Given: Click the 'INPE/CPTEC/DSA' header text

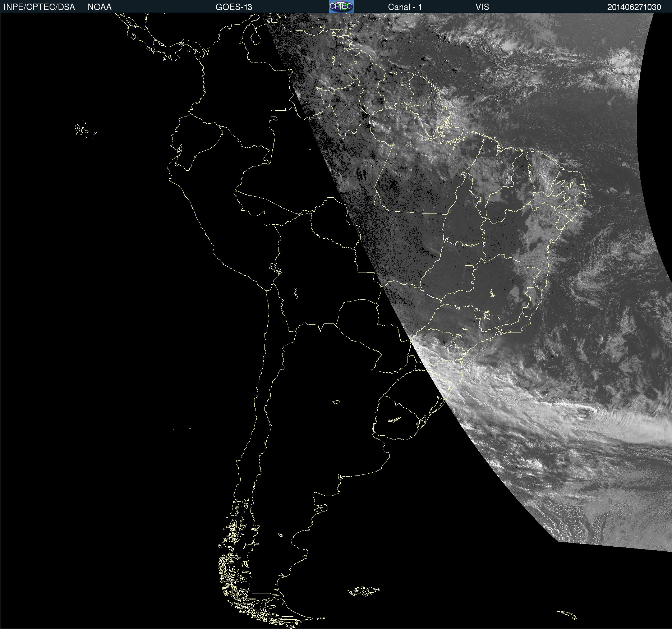Looking at the screenshot, I should (x=39, y=7).
